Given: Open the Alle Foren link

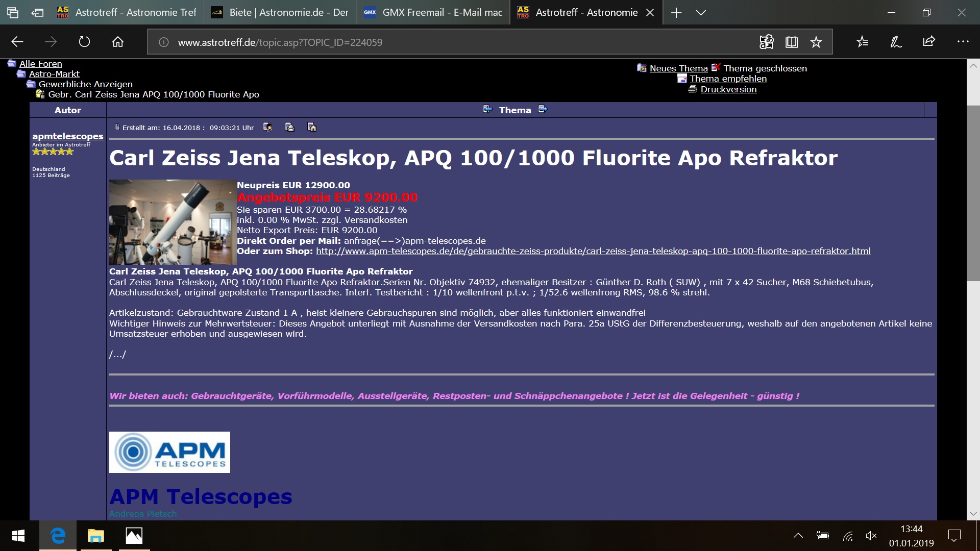Looking at the screenshot, I should pyautogui.click(x=41, y=64).
